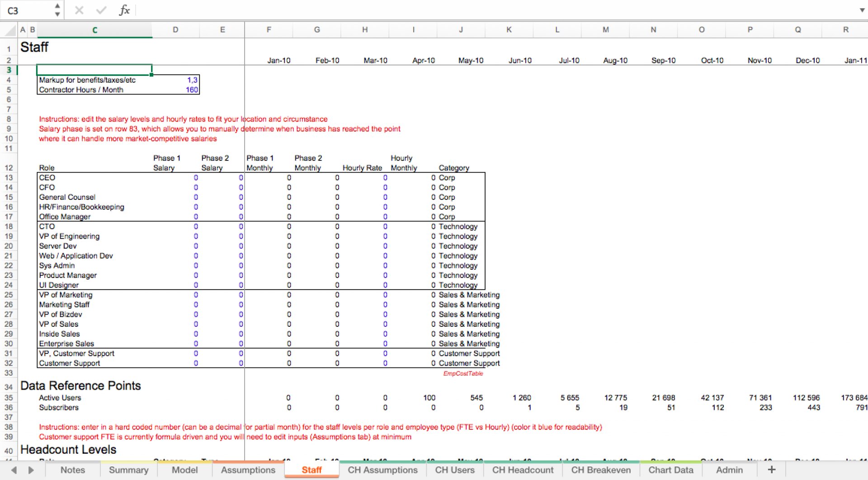
Task: Add a new sheet with plus button
Action: point(772,470)
